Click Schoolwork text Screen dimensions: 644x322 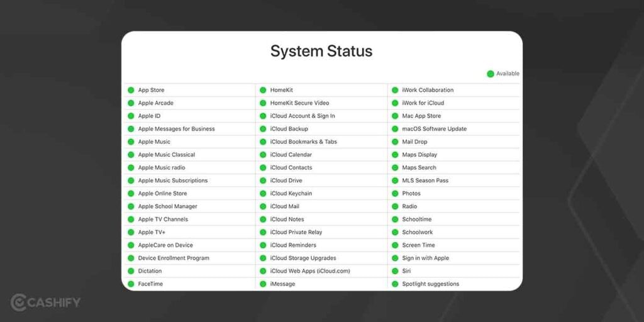[418, 232]
